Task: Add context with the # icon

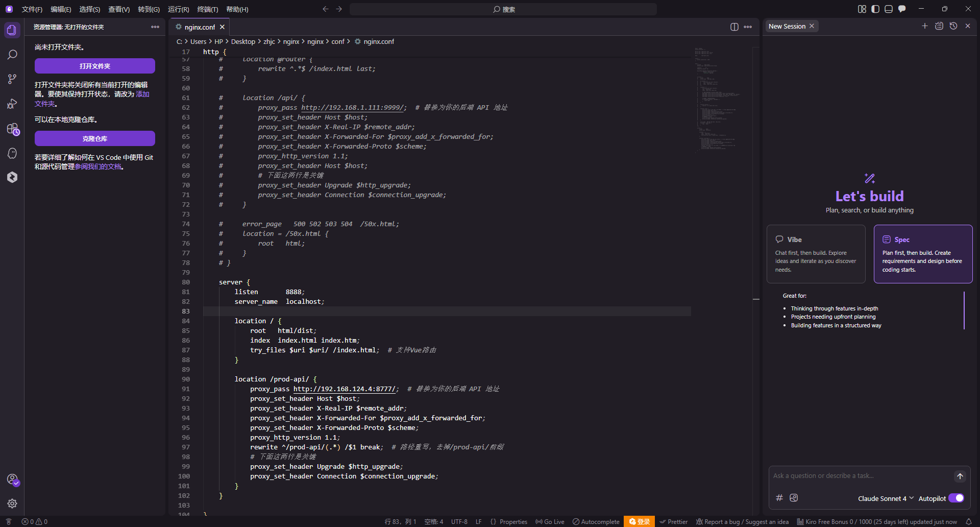Action: (x=779, y=498)
